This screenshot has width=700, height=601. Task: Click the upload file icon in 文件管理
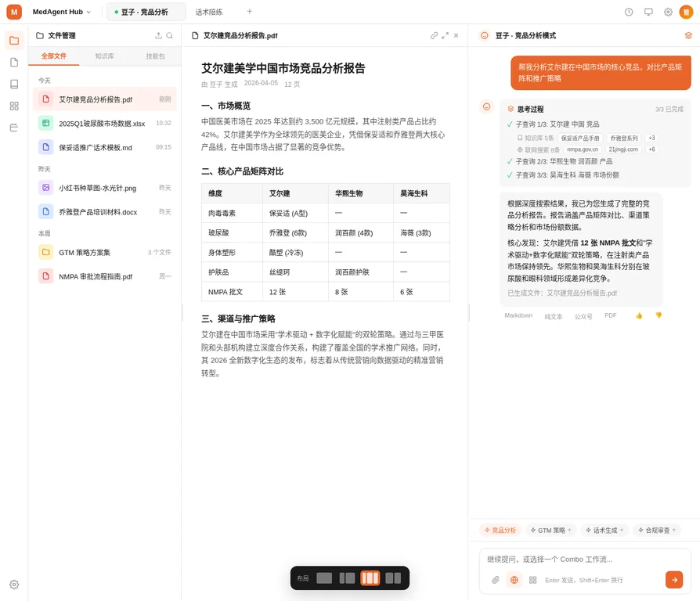pyautogui.click(x=158, y=35)
